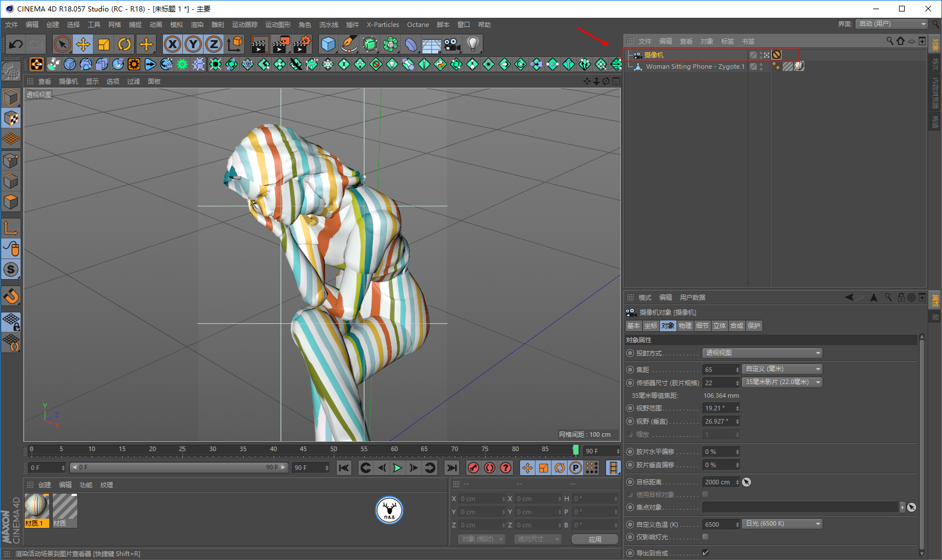Add a Cube primitive object
The width and height of the screenshot is (942, 560).
tap(328, 44)
